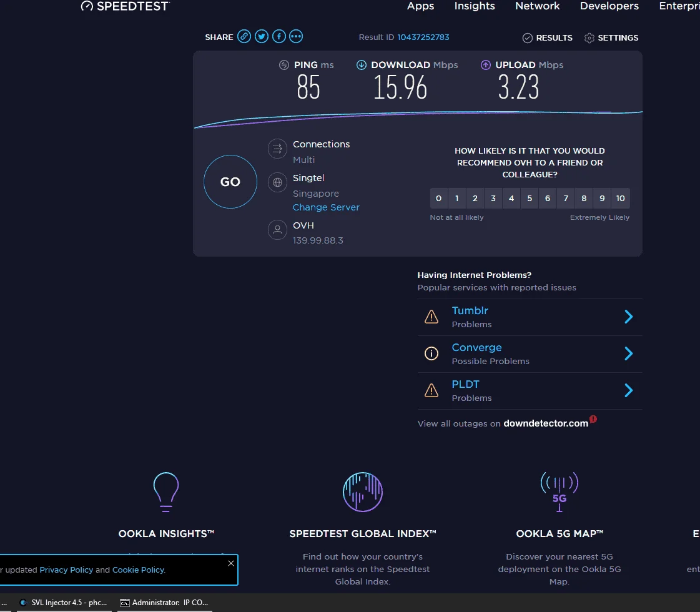This screenshot has height=612, width=700.
Task: Open RESULTS page
Action: tap(554, 38)
